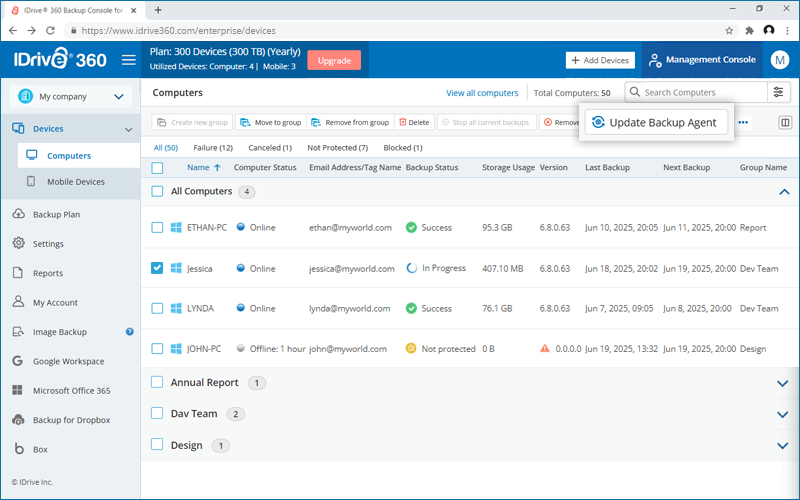Collapse the Devices section chevron
Screen dimensions: 800x500
129,129
